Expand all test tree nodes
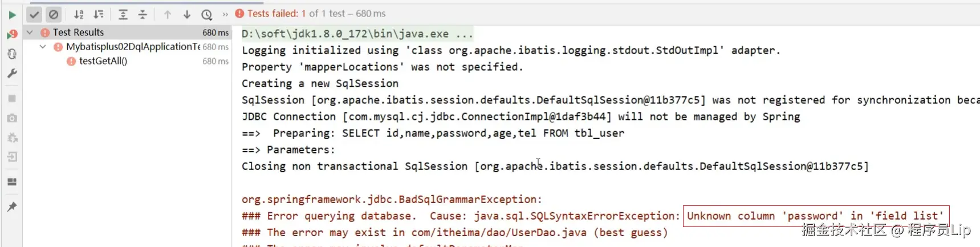The image size is (980, 247). coord(123,14)
